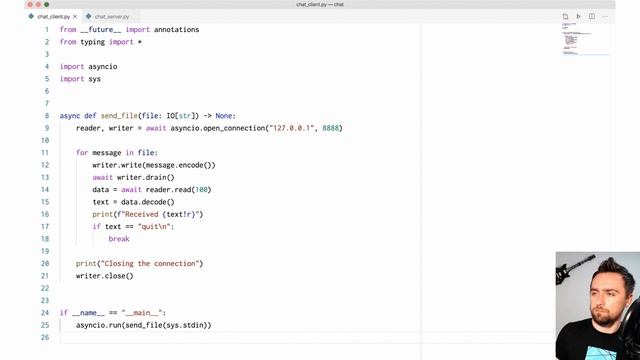Screen dimensions: 640x360
Task: Open the more actions ellipsis menu
Action: (605, 16)
